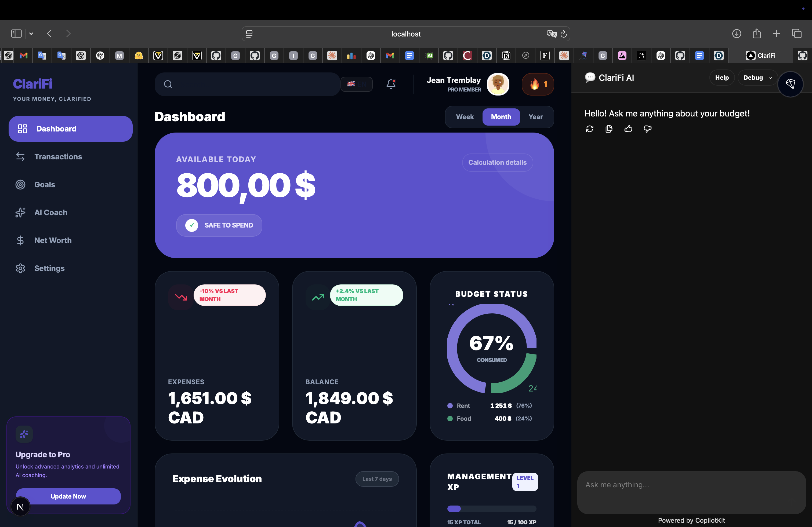Click the Update Now button
The height and width of the screenshot is (527, 812).
[68, 496]
